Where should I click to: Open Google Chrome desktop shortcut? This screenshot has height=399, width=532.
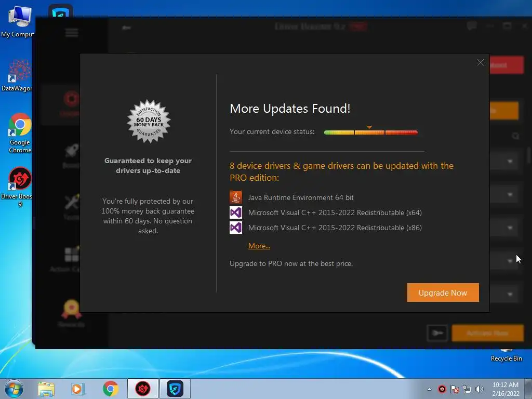coord(20,133)
